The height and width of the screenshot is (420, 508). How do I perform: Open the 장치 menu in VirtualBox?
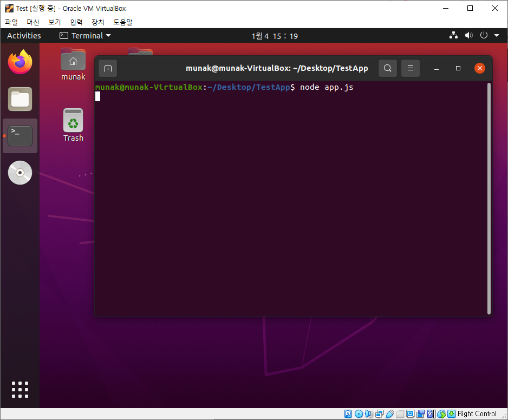coord(98,22)
